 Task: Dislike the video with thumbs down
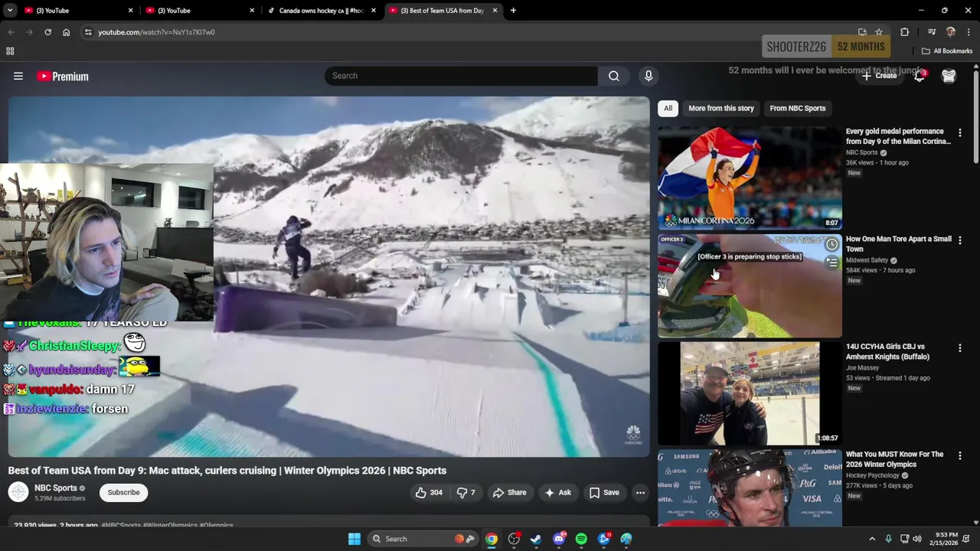coord(466,493)
